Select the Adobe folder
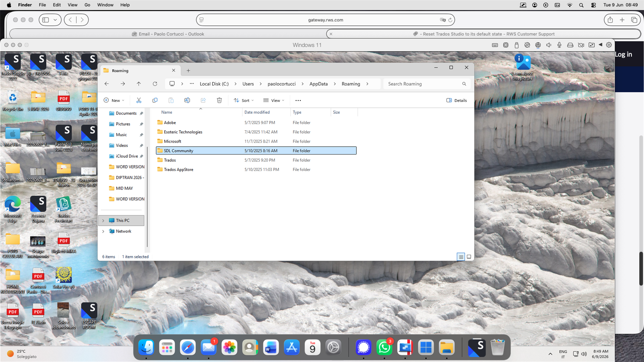Viewport: 644px width, 362px height. [256, 123]
